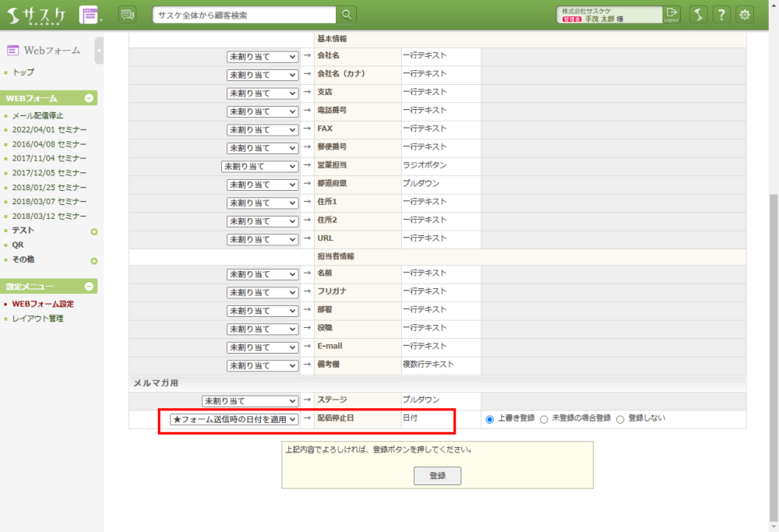Open the Web form module switcher icon
Screen dimensions: 779x532
click(x=90, y=15)
